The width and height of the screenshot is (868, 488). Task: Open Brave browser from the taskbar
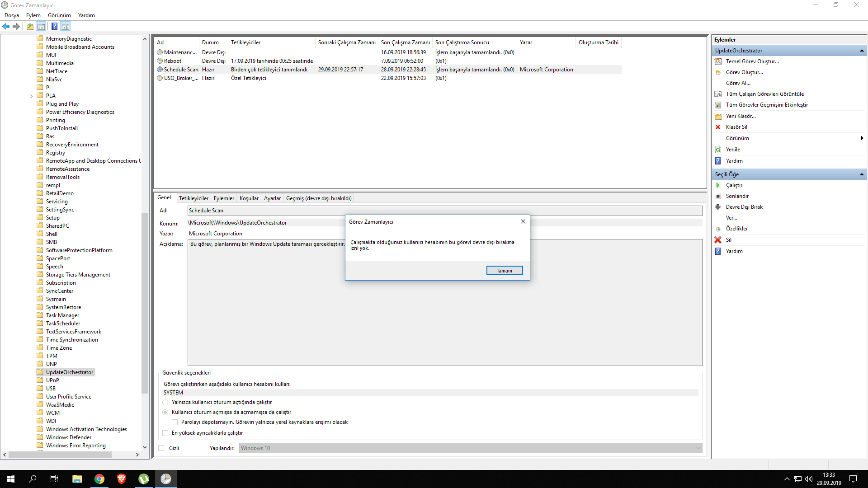[x=121, y=479]
